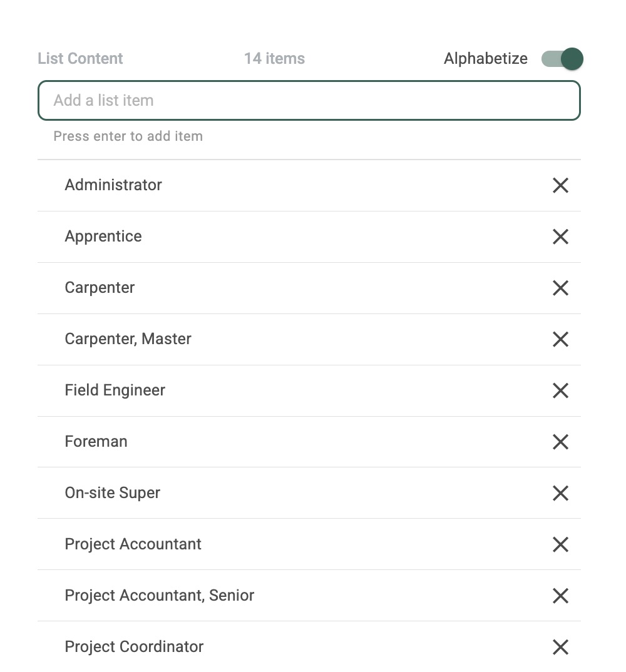Remove Field Engineer from list
Screen dimensions: 626x672
coord(560,390)
